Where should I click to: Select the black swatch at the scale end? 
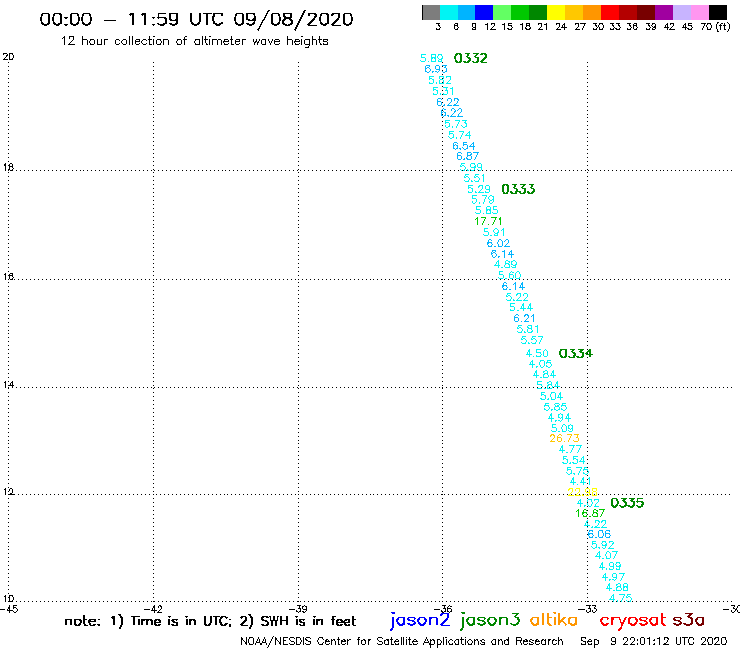click(x=717, y=12)
